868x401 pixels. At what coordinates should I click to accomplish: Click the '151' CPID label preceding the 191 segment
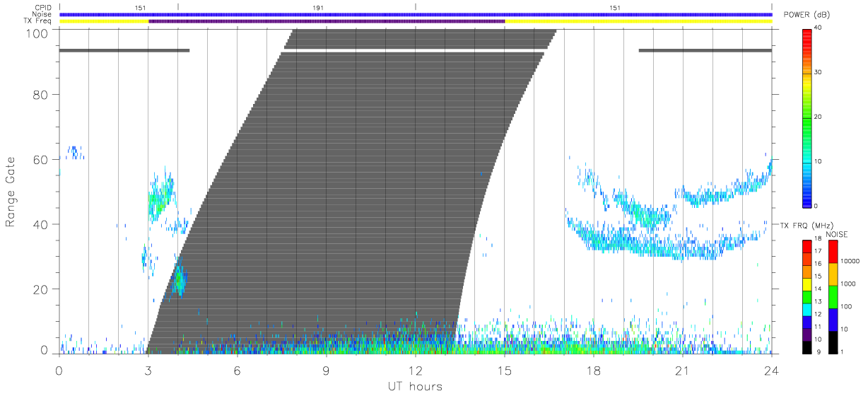[141, 7]
